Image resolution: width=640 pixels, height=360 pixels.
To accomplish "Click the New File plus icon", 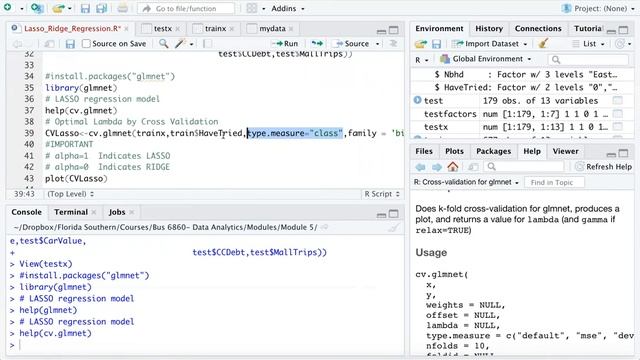I will pos(7,8).
